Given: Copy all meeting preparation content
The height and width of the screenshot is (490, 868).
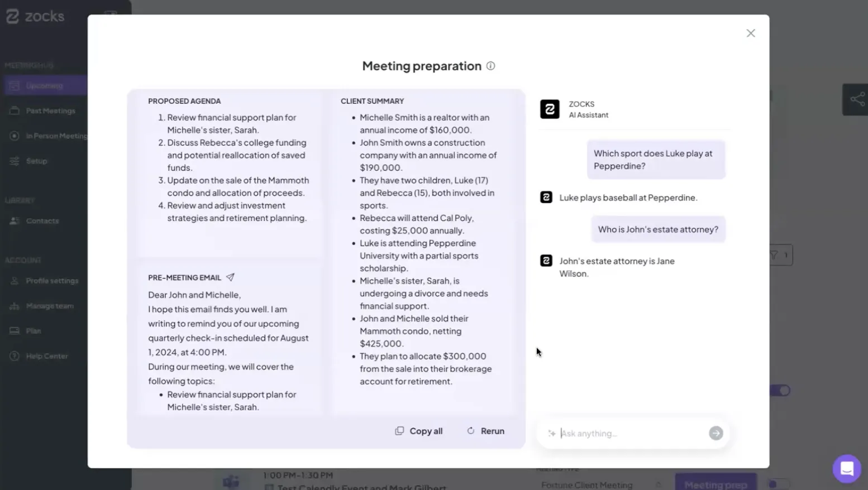Looking at the screenshot, I should (x=419, y=431).
